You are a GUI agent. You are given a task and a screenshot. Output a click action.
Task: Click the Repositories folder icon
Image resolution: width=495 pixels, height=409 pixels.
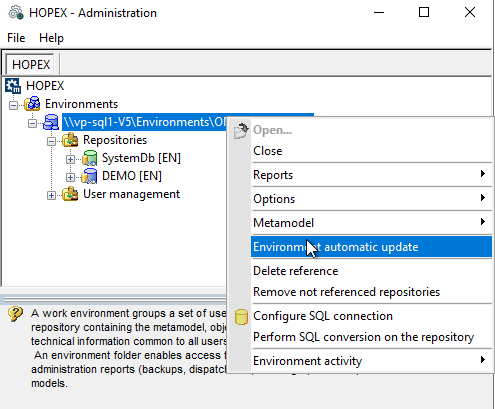click(70, 140)
